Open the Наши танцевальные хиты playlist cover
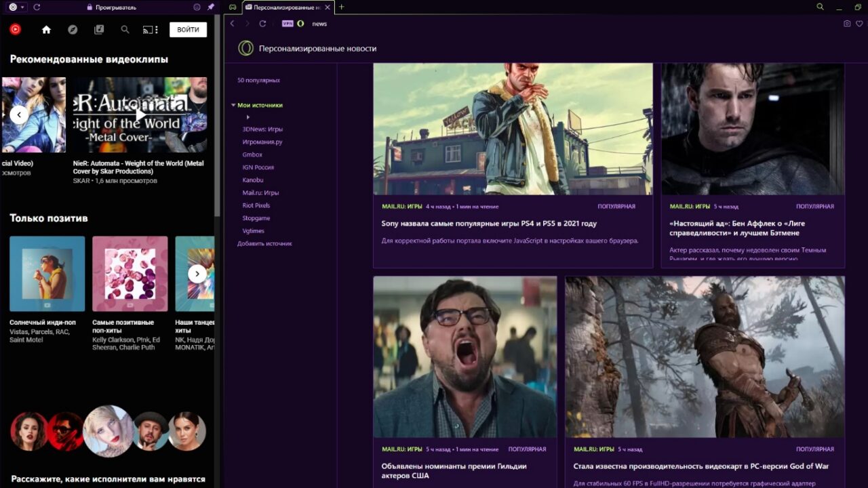Screen dimensions: 868x488 tap(195, 274)
